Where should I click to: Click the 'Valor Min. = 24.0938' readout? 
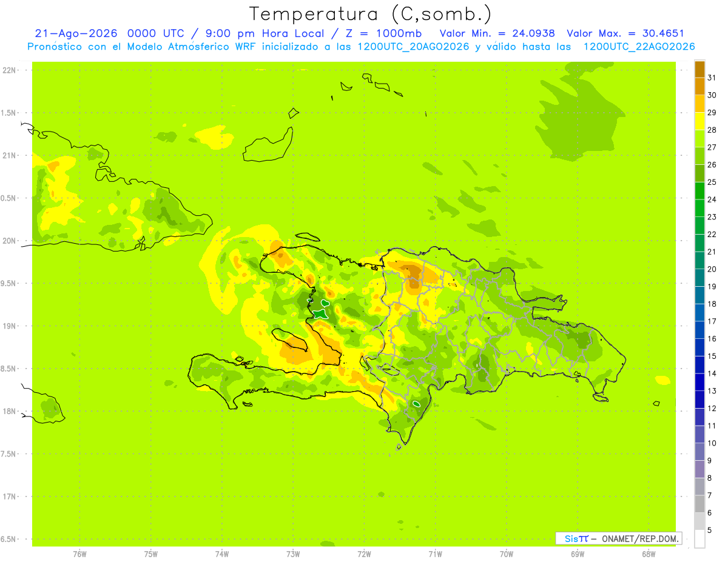[x=497, y=33]
